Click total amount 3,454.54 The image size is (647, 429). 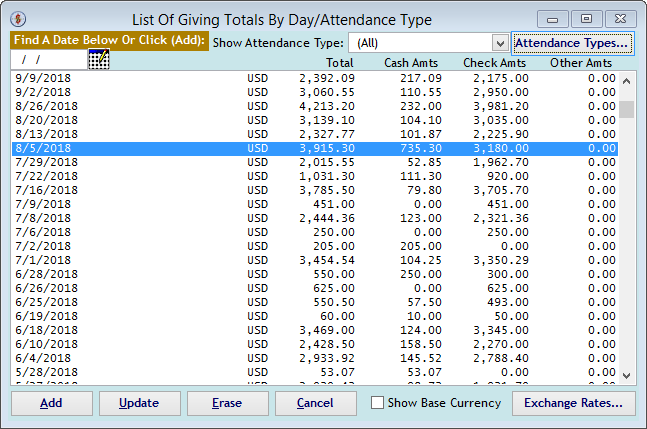tap(327, 261)
